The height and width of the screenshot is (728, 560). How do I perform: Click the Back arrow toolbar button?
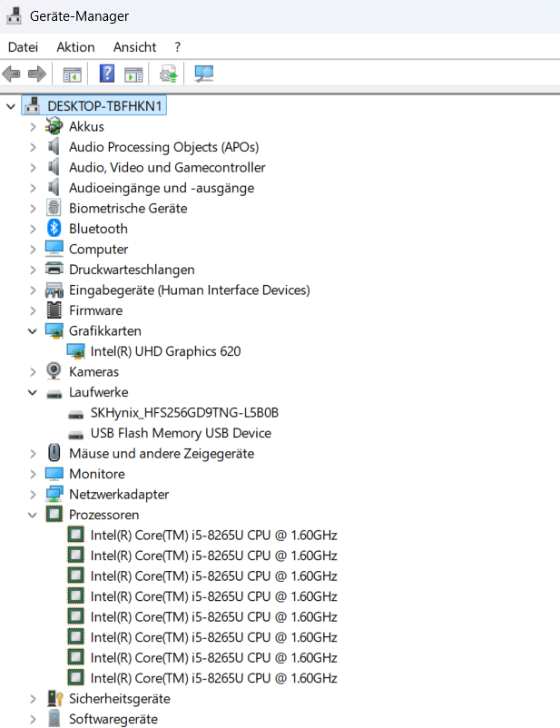tap(11, 74)
